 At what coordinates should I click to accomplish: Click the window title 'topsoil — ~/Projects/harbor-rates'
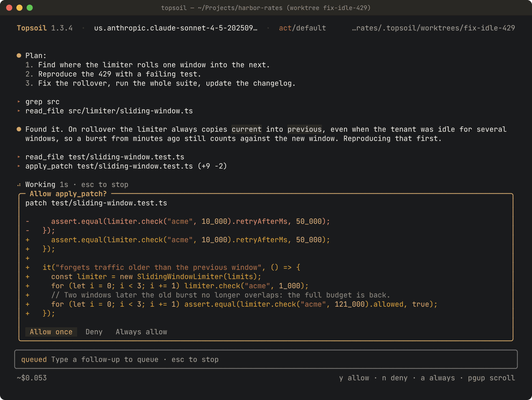coord(266,8)
